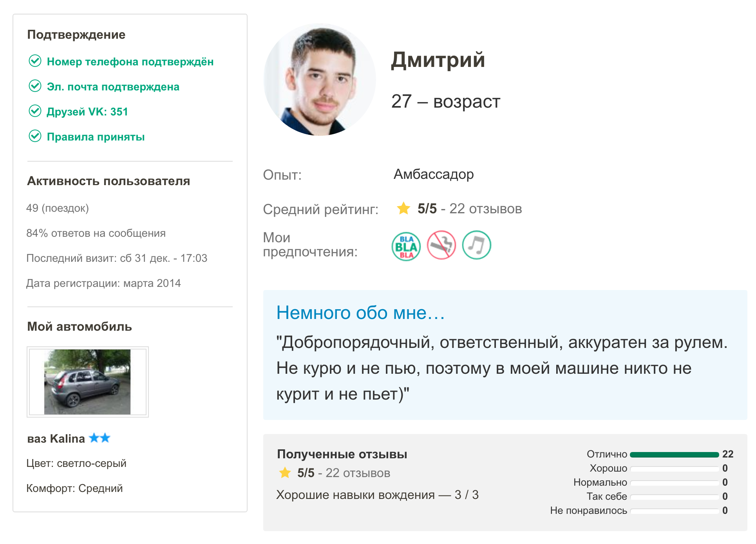This screenshot has height=544, width=756.
Task: Click the 'Подтверждение' section heading
Action: tap(76, 34)
